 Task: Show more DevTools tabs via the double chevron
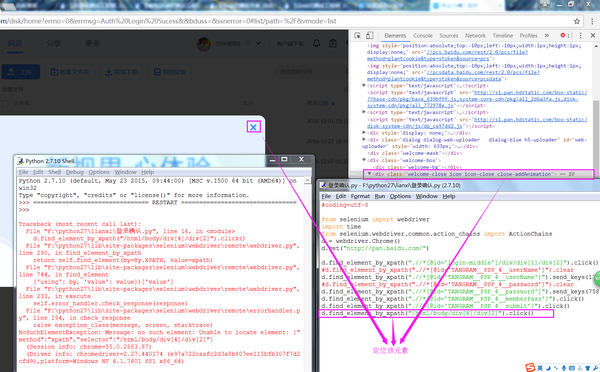click(547, 35)
